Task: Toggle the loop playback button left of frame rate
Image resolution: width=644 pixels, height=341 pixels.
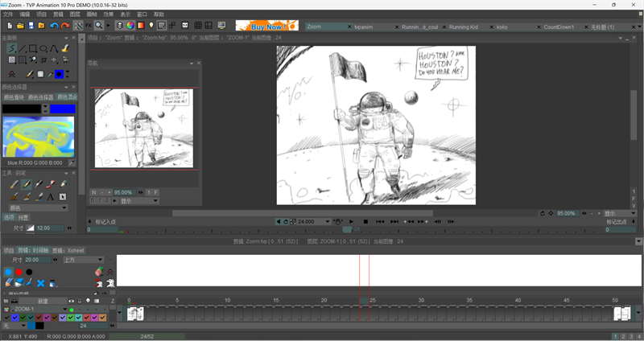Action: (286, 222)
